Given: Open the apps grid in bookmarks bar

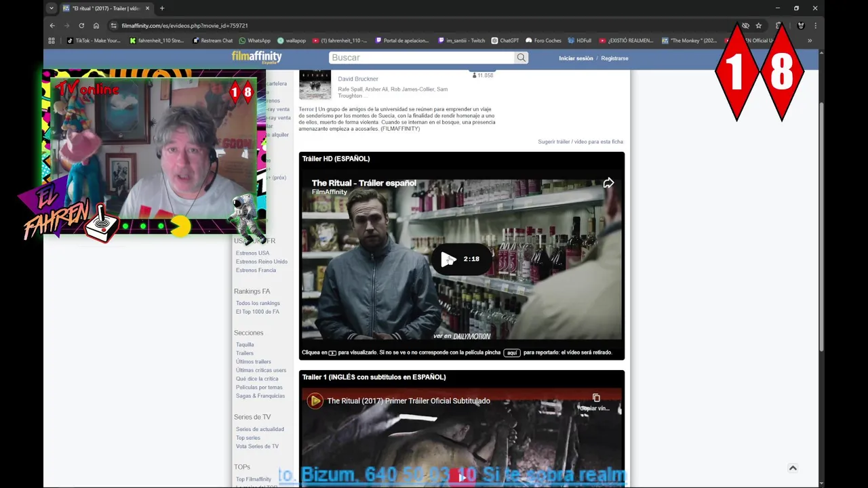Looking at the screenshot, I should click(x=52, y=41).
